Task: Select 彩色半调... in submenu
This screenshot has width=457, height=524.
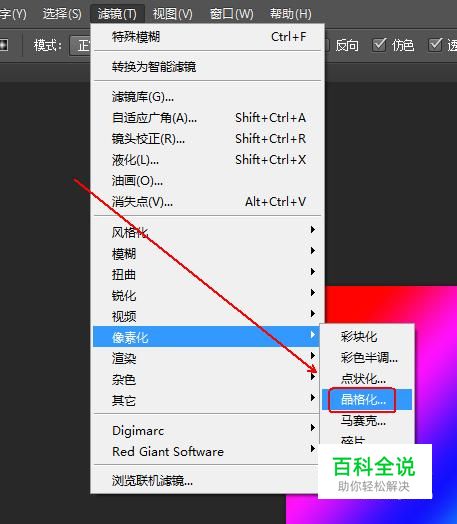Action: click(367, 358)
